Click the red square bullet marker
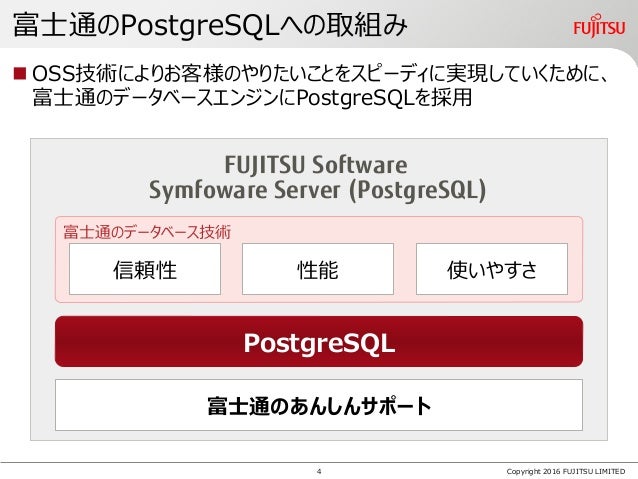Viewport: 638px width, 479px height. (20, 73)
